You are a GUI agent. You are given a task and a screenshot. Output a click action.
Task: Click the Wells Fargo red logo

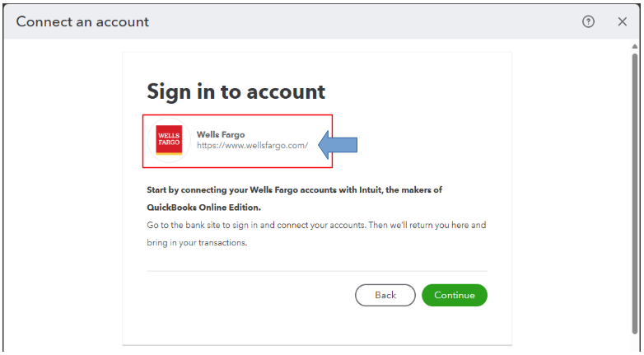click(x=169, y=141)
